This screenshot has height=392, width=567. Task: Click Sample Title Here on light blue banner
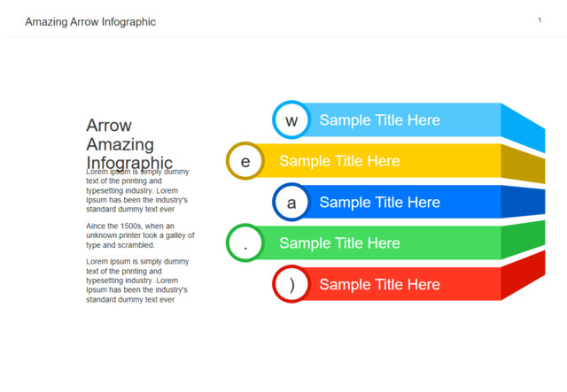tap(379, 120)
